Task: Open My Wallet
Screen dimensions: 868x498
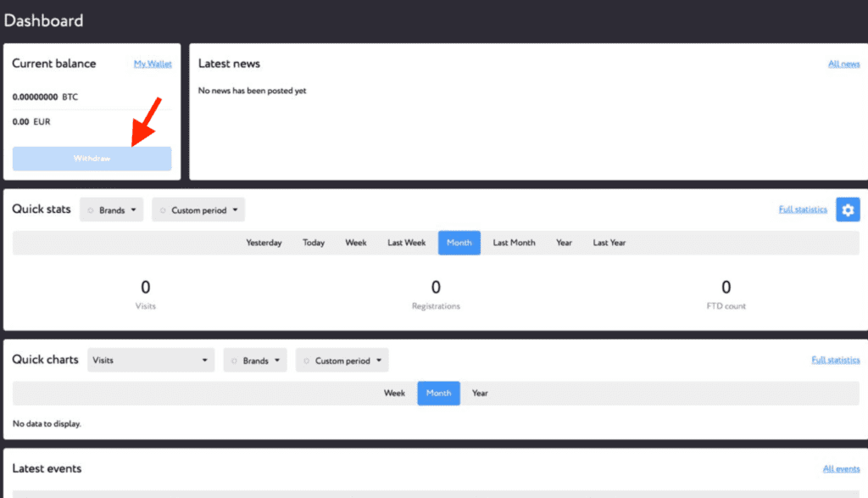Action: coord(153,64)
